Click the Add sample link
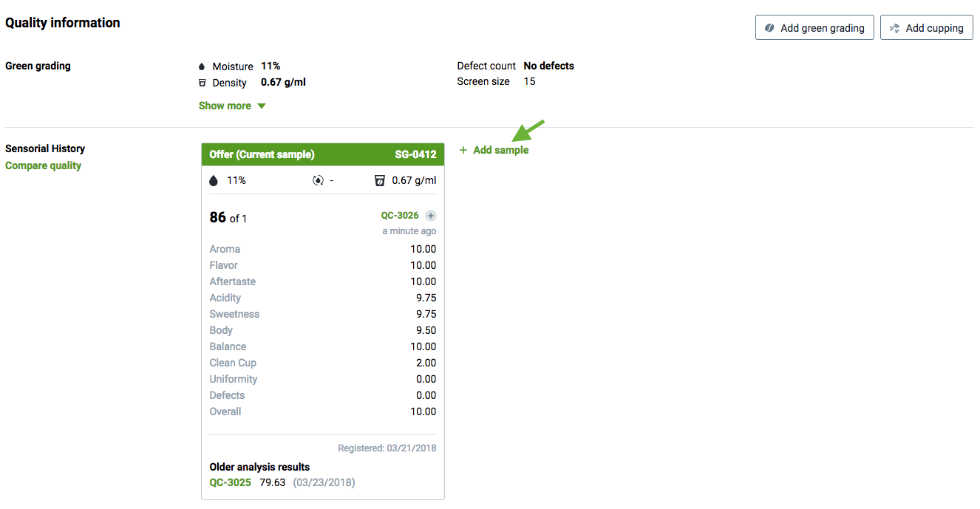Viewport: 980px width, 509px height. tap(500, 150)
